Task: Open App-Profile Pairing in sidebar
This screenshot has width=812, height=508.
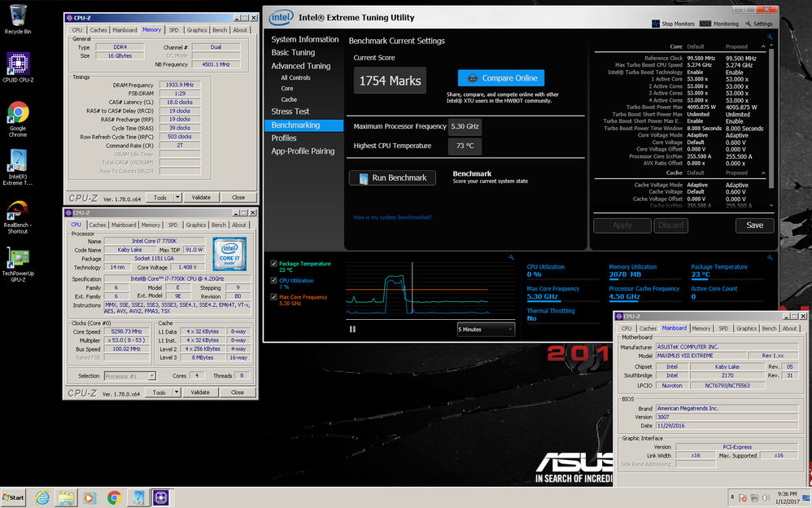Action: point(303,151)
